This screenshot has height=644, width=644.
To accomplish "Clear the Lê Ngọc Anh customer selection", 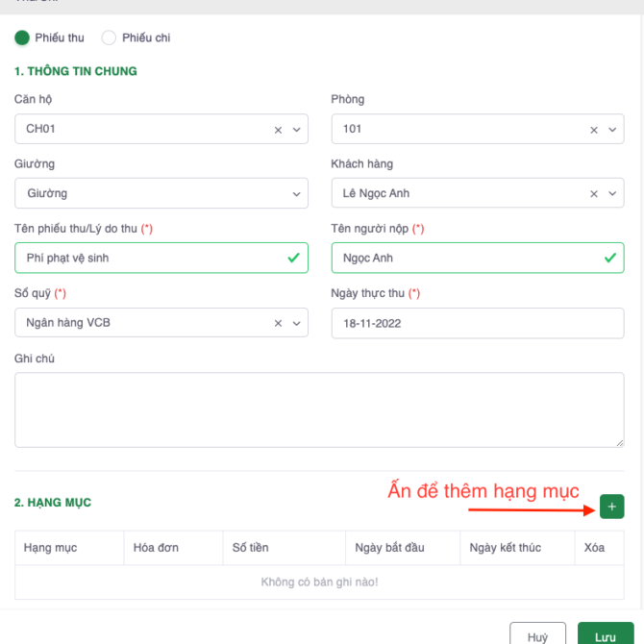I will pos(594,194).
